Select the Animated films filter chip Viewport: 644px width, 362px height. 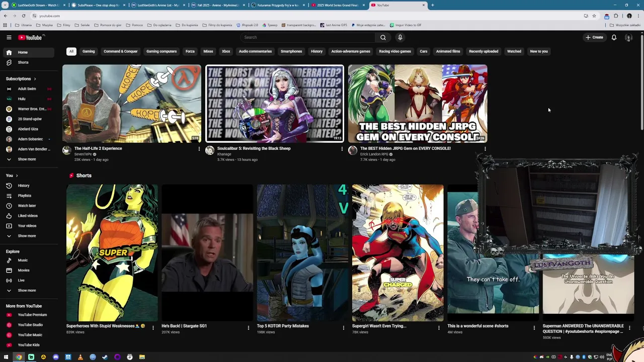[x=448, y=51]
